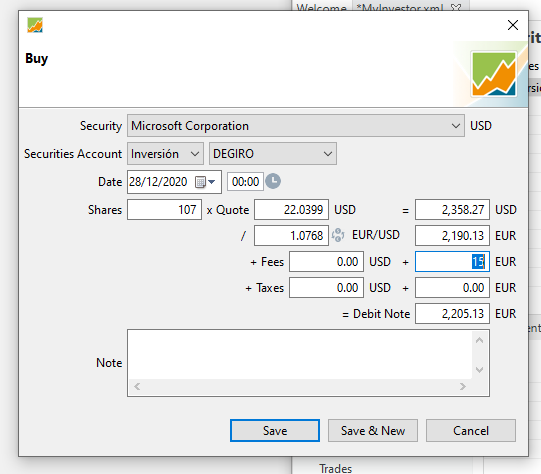Image resolution: width=541 pixels, height=474 pixels.
Task: Click the EUR/USD label
Action: [x=375, y=235]
